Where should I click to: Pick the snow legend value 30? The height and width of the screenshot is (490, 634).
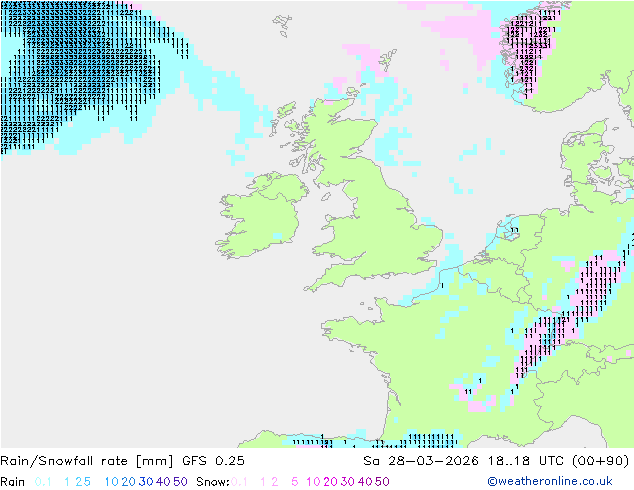[x=348, y=482]
